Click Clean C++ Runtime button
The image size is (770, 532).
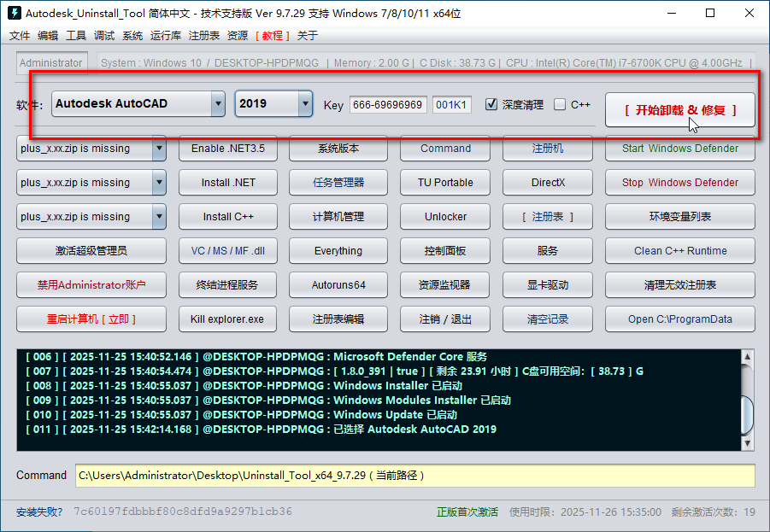click(679, 251)
